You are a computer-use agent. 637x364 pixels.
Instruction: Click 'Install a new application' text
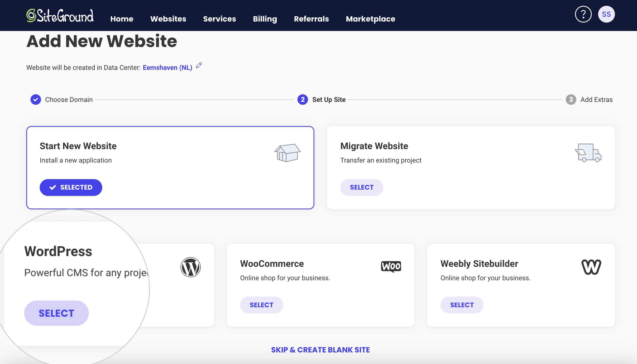(76, 160)
